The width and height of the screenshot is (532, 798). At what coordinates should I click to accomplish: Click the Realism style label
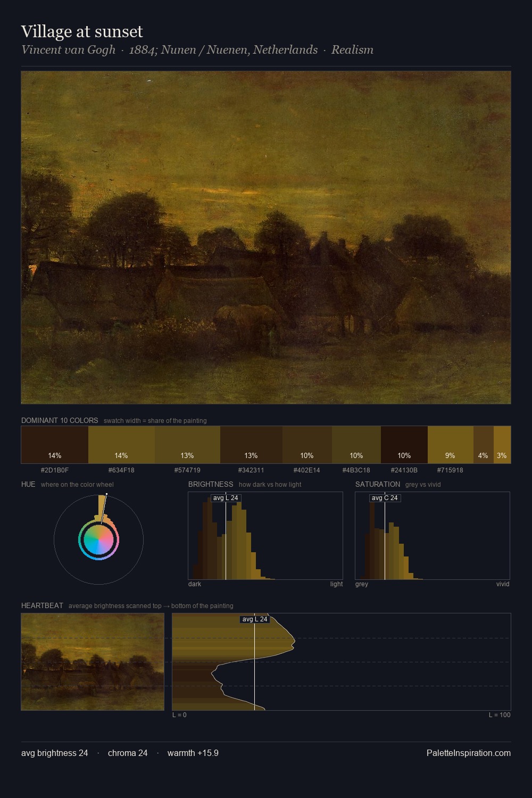pos(352,50)
